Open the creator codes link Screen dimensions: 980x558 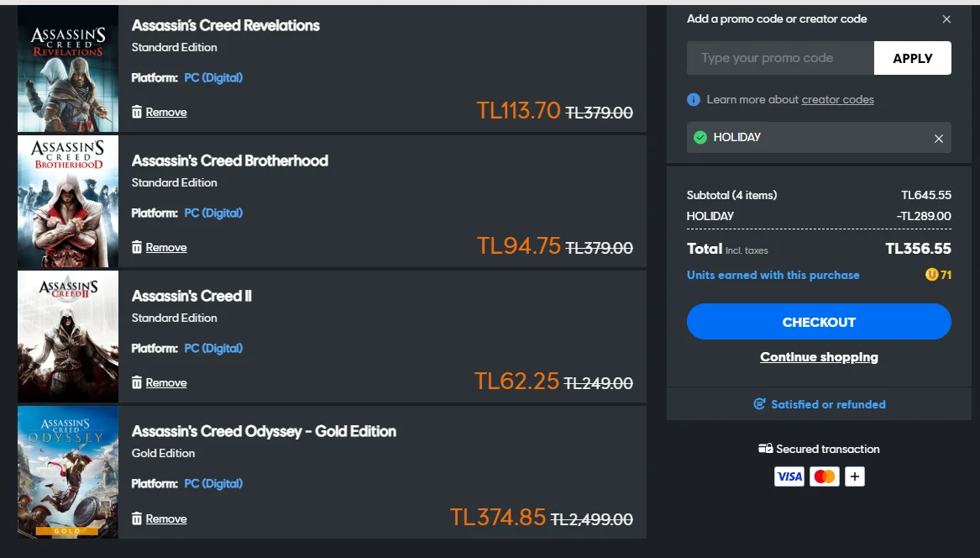tap(837, 100)
